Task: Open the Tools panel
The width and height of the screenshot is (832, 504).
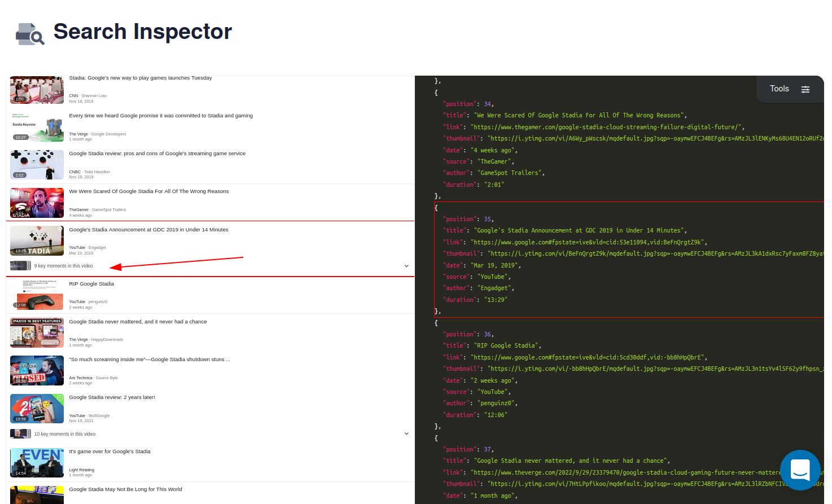Action: tap(779, 89)
